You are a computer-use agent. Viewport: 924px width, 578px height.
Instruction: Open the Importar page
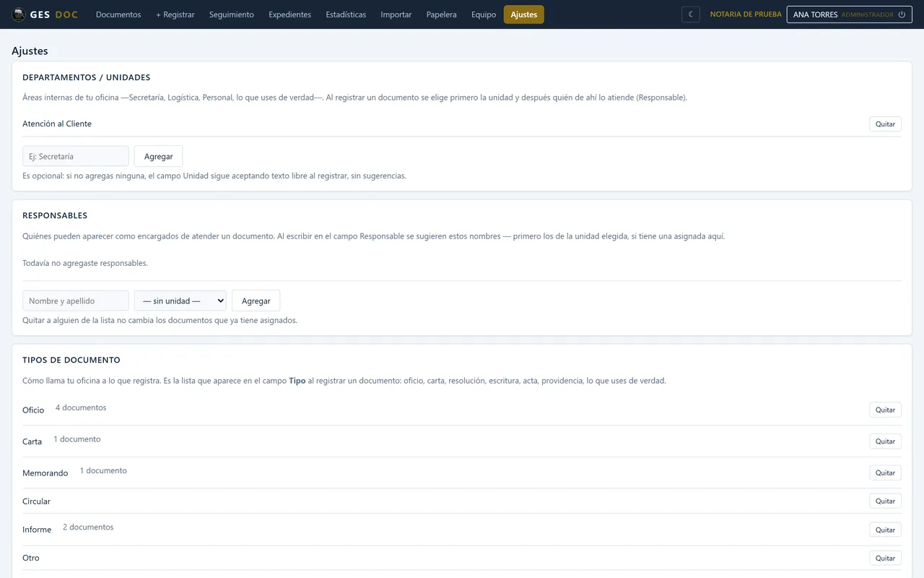coord(396,14)
